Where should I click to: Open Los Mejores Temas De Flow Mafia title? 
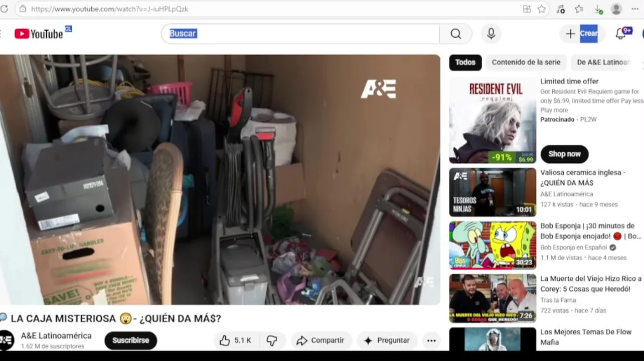pyautogui.click(x=585, y=337)
